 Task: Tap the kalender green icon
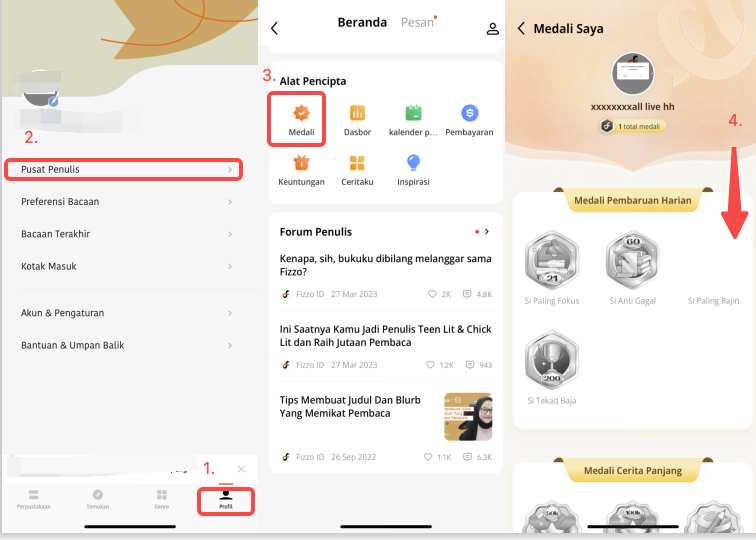pyautogui.click(x=413, y=113)
